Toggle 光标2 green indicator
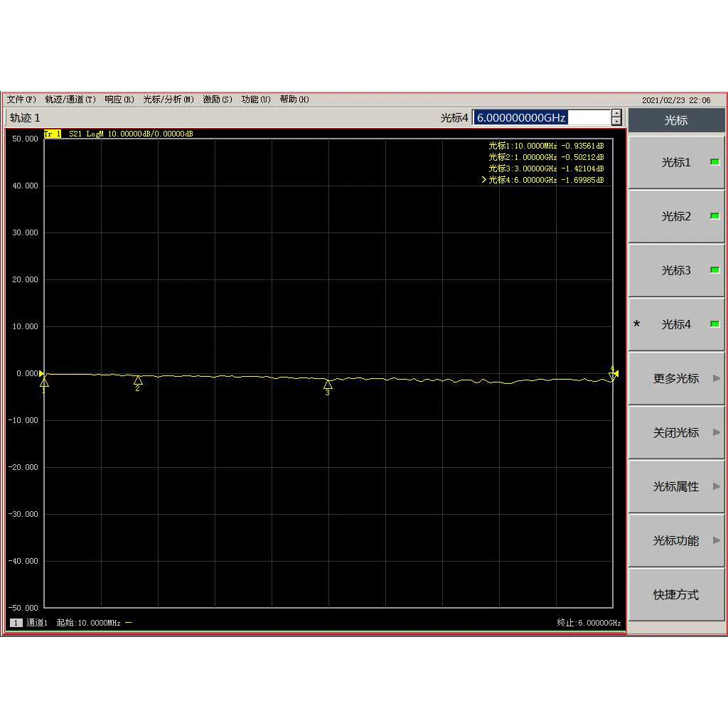Image resolution: width=728 pixels, height=728 pixels. pyautogui.click(x=714, y=216)
